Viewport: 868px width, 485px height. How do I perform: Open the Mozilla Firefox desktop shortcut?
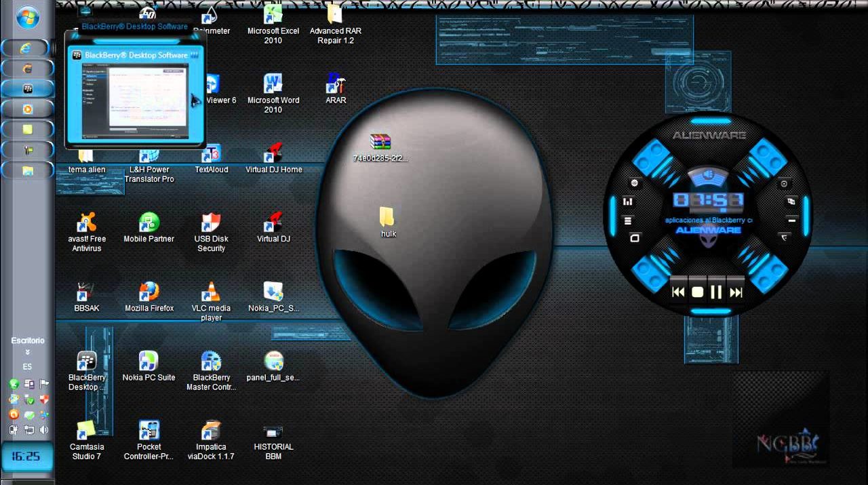click(149, 292)
